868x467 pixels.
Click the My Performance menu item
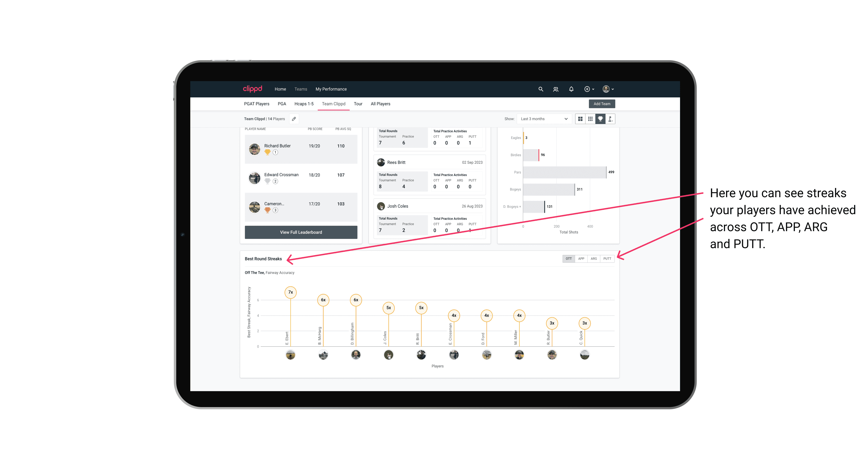[331, 89]
